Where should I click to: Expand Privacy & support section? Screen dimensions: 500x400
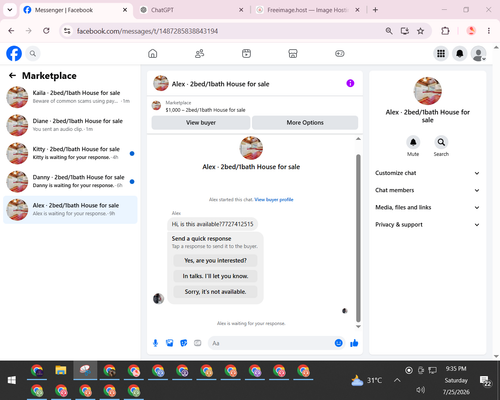click(x=427, y=225)
